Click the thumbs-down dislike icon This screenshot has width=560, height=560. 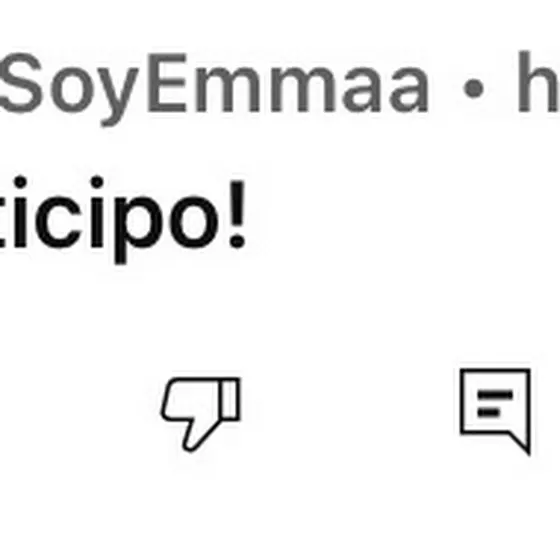click(x=201, y=414)
